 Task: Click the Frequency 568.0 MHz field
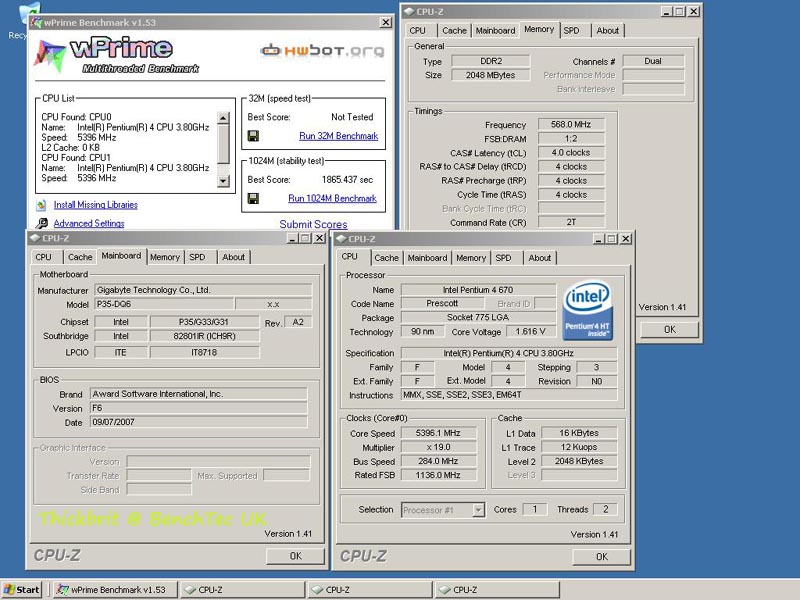click(571, 124)
